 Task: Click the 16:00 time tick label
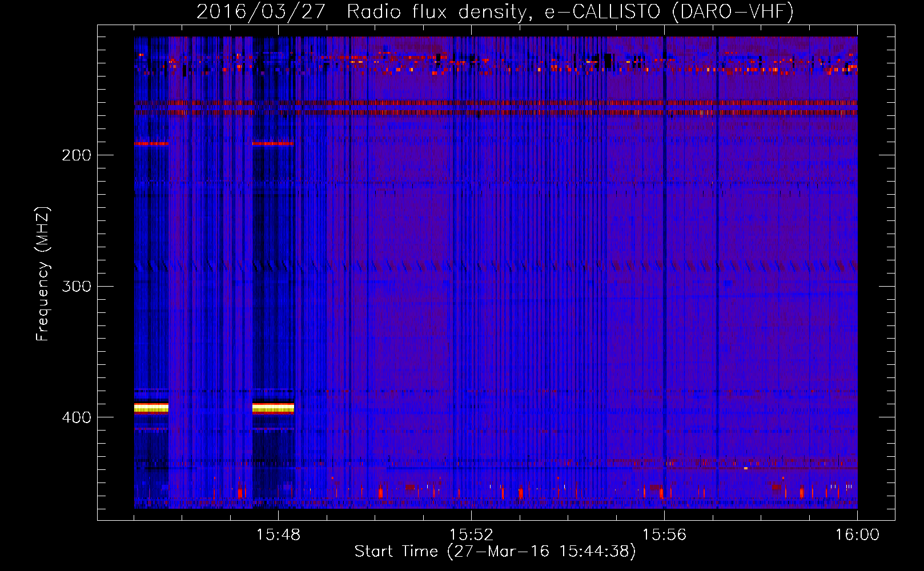[857, 535]
